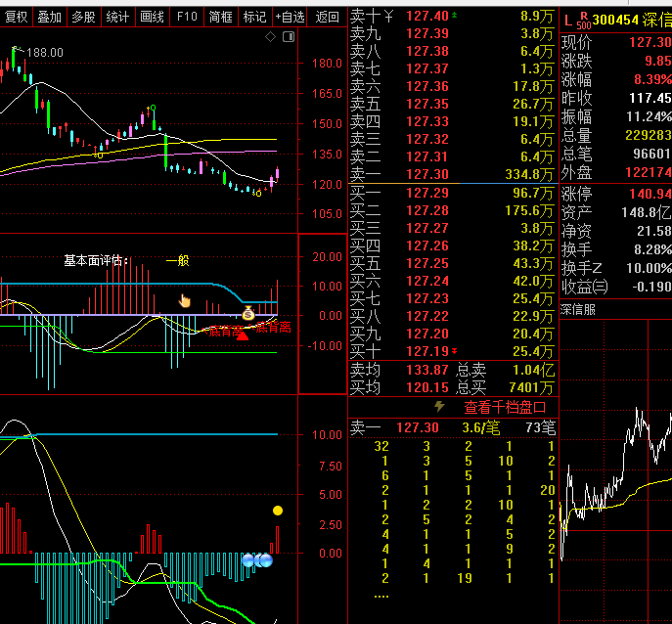Click the 返回 back button

(x=327, y=17)
